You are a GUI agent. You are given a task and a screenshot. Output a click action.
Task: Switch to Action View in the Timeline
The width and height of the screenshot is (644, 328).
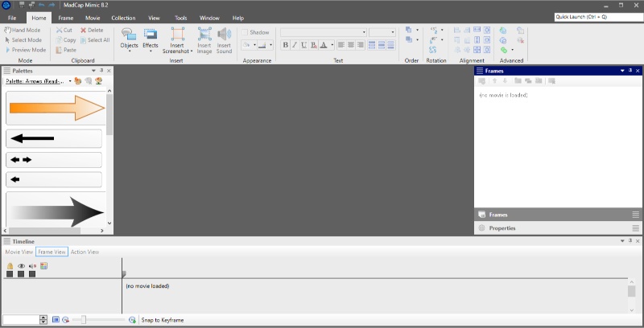pyautogui.click(x=85, y=252)
